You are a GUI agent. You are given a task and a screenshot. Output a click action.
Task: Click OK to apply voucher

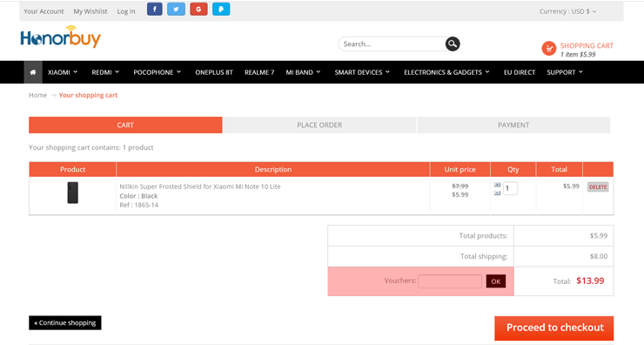[496, 281]
